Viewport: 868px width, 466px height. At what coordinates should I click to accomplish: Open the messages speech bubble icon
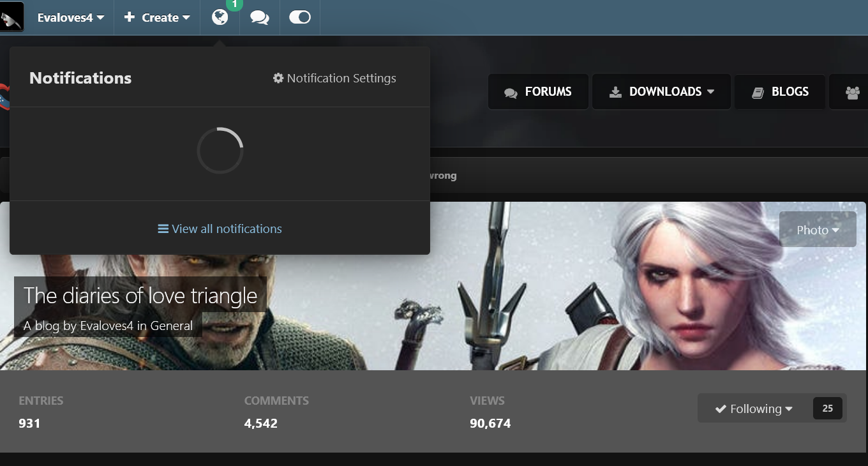pos(260,18)
